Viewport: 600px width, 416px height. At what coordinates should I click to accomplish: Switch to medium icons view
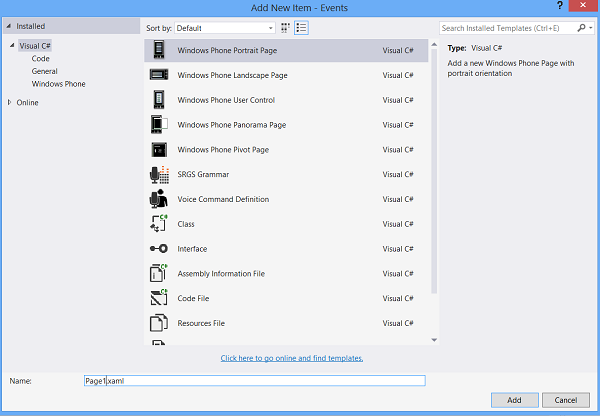(x=285, y=28)
